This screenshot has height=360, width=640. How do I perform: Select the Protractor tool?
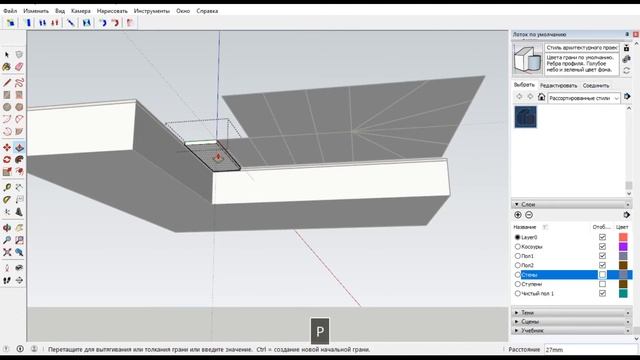(7, 200)
